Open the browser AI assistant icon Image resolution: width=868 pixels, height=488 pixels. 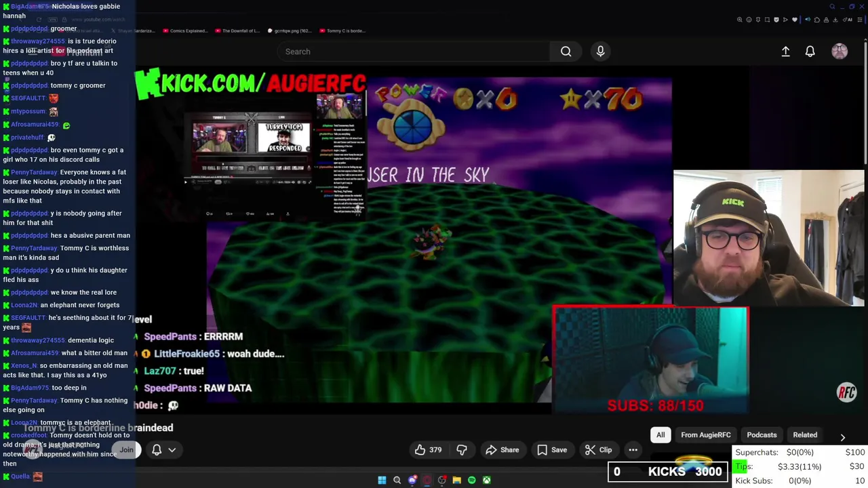point(848,20)
